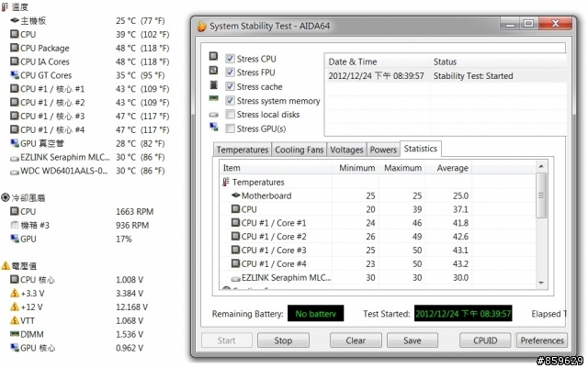Click the DIMM memory icon in voltage list
The height and width of the screenshot is (368, 588).
tap(15, 333)
